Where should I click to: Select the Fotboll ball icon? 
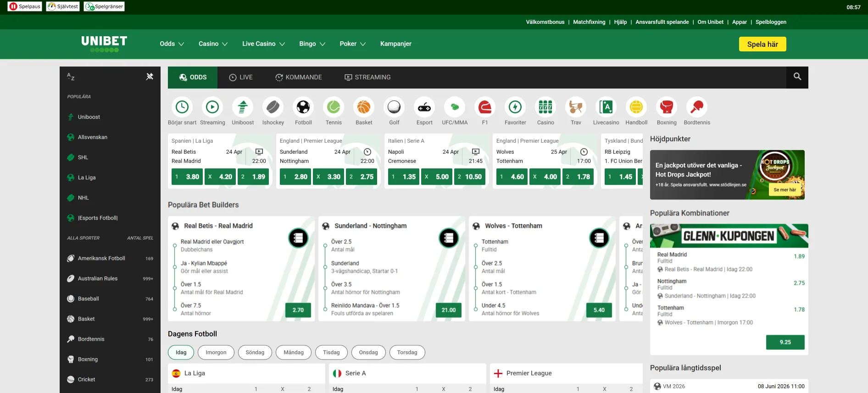pos(303,107)
